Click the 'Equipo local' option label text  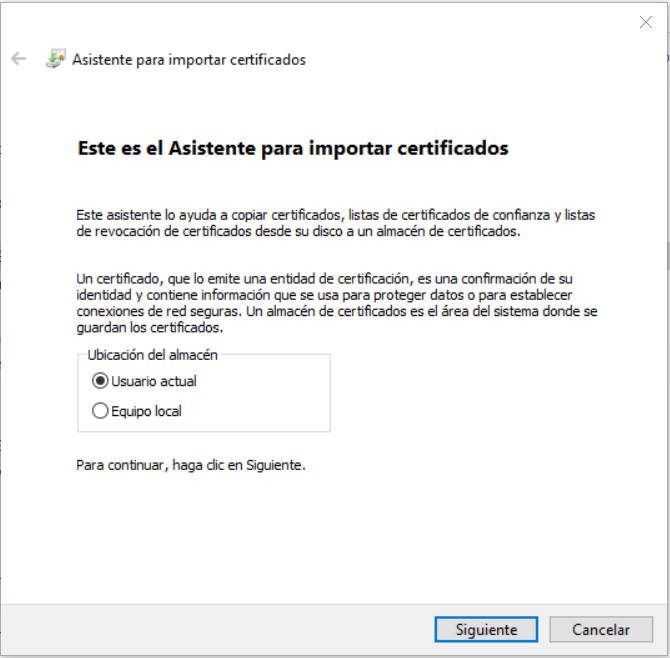(x=146, y=411)
